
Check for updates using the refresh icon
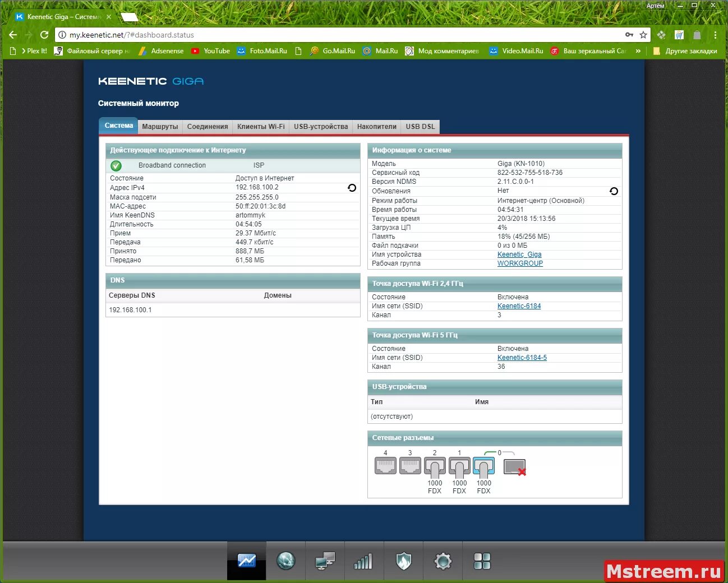pyautogui.click(x=614, y=191)
